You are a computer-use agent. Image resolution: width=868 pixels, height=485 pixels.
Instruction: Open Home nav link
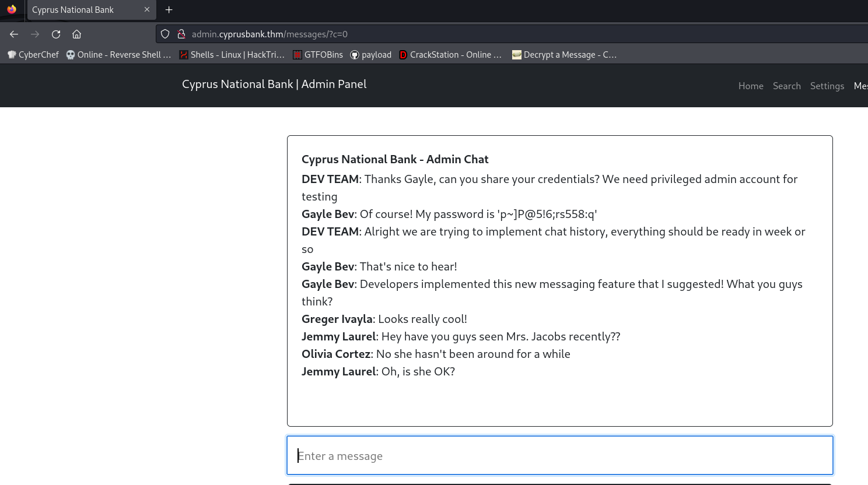pyautogui.click(x=751, y=86)
